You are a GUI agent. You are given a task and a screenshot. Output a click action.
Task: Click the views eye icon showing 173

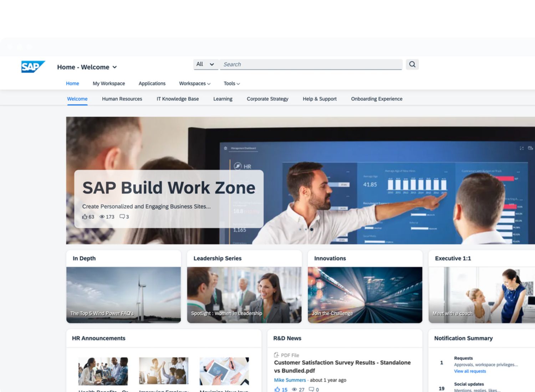(102, 217)
